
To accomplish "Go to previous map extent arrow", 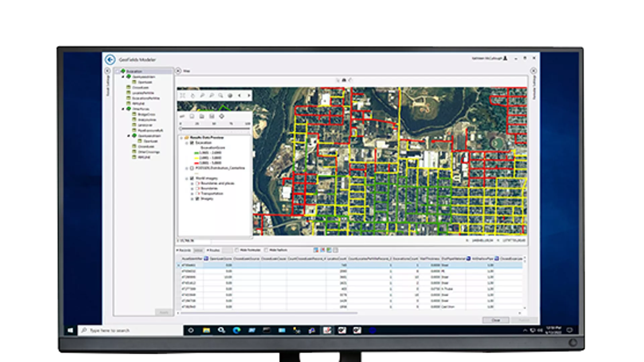I will click(x=239, y=96).
